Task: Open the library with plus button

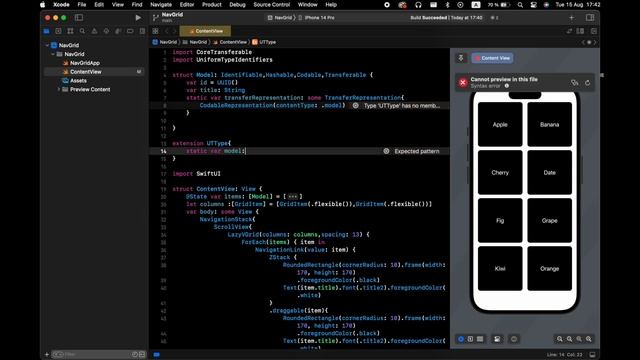Action: tap(571, 18)
